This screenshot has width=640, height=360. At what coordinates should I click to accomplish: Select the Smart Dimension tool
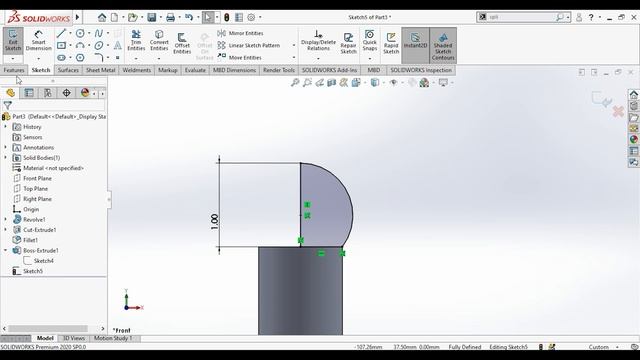[x=38, y=40]
